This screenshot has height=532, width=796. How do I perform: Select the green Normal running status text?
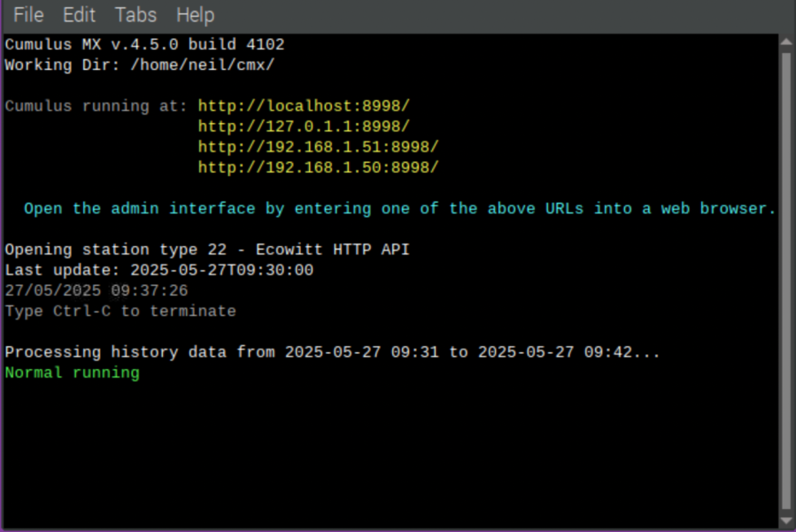click(x=72, y=372)
